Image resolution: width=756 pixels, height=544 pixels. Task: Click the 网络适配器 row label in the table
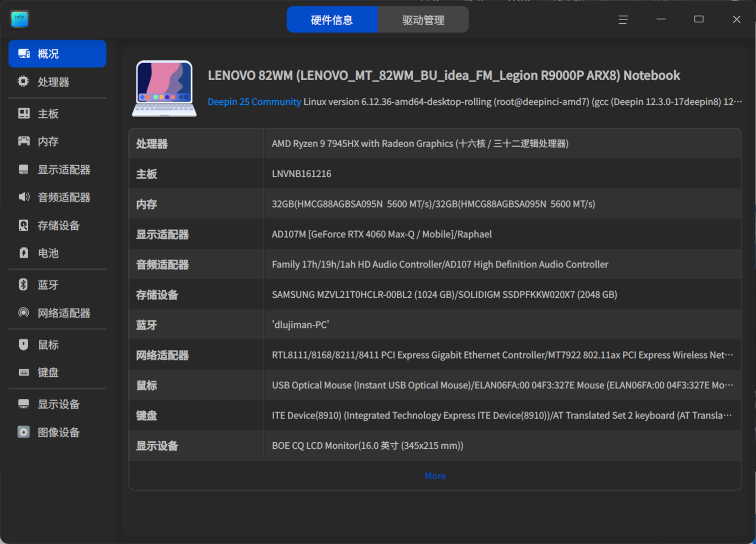162,355
